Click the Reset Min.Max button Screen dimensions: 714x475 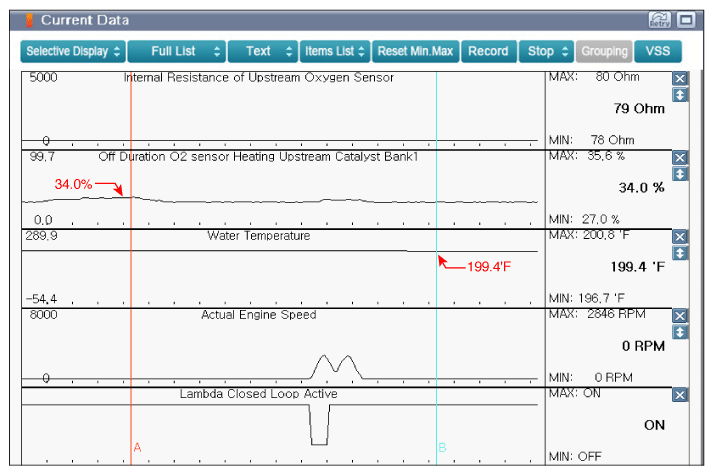[416, 51]
